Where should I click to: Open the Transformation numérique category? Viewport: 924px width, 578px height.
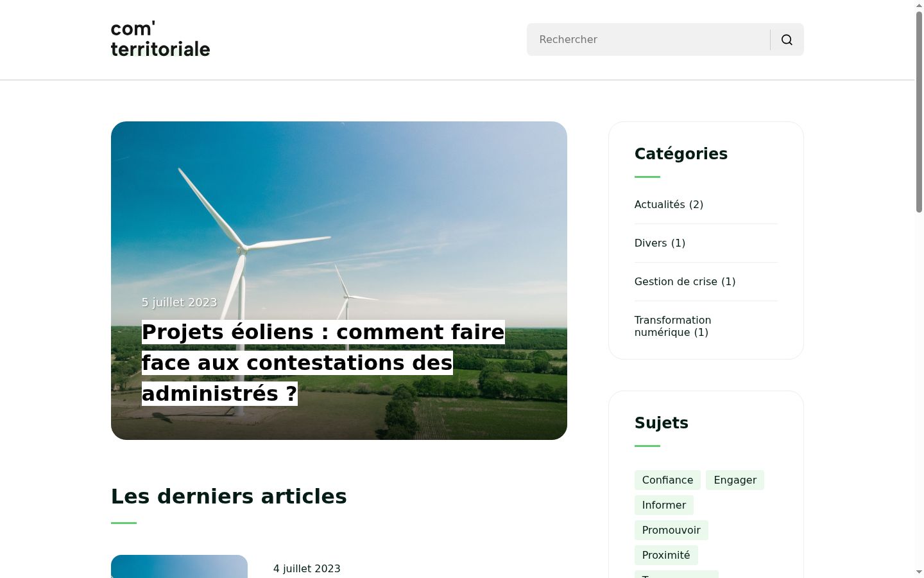672,326
